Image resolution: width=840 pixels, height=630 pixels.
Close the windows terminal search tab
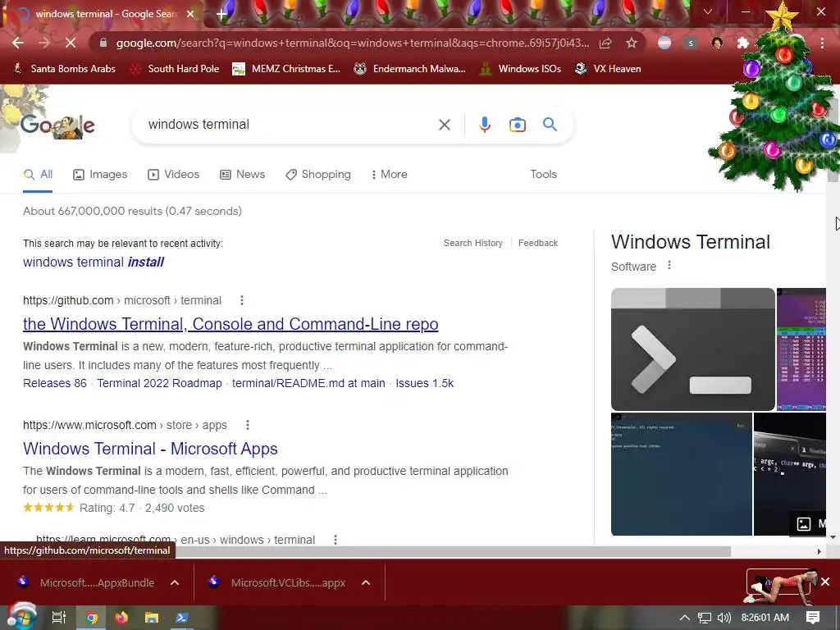coord(190,14)
